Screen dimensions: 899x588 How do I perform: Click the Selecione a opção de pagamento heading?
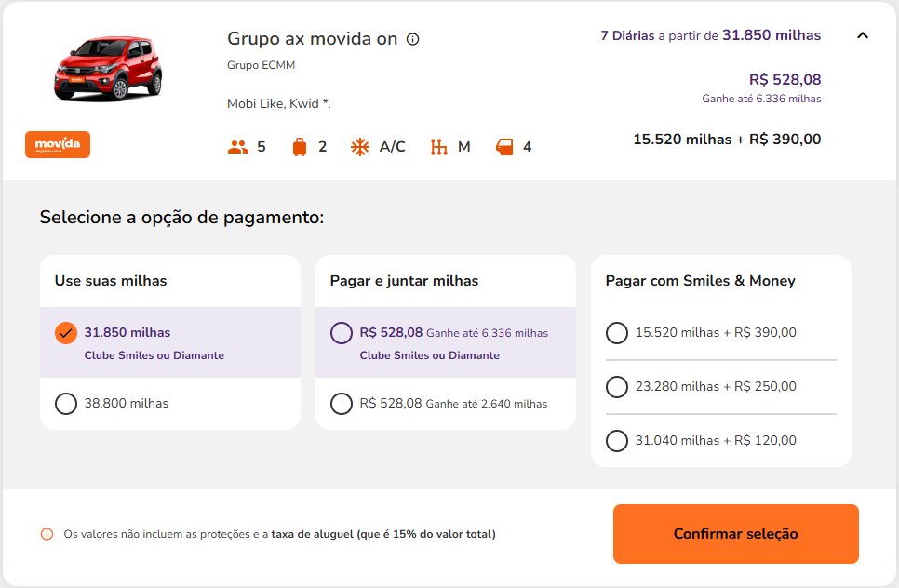tap(181, 217)
